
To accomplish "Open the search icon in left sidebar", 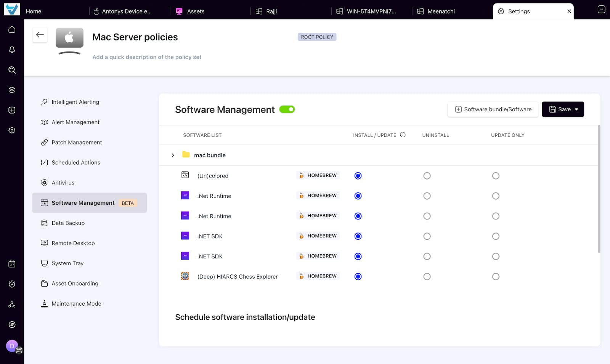I will tap(12, 70).
